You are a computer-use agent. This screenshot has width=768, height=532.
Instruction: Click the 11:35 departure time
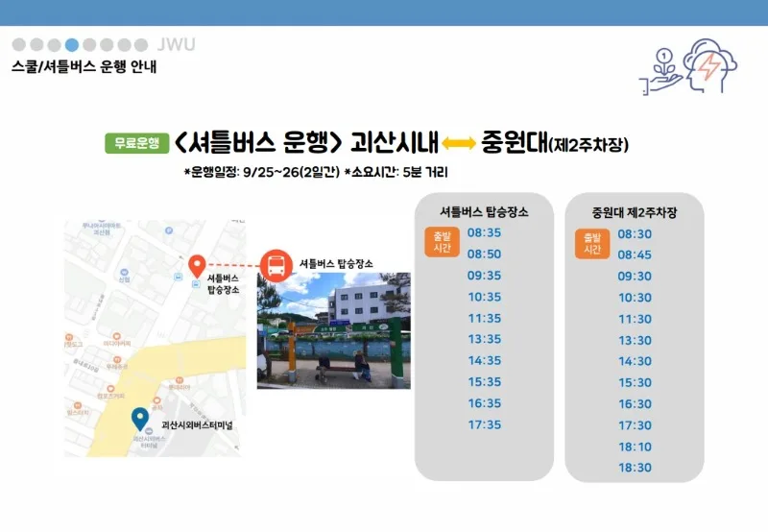click(x=485, y=319)
